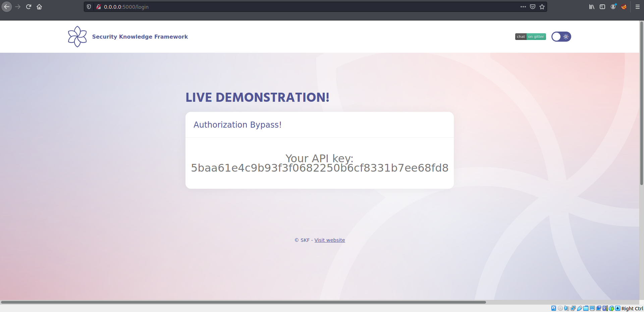Open page actions three-dot menu
644x312 pixels.
(523, 7)
